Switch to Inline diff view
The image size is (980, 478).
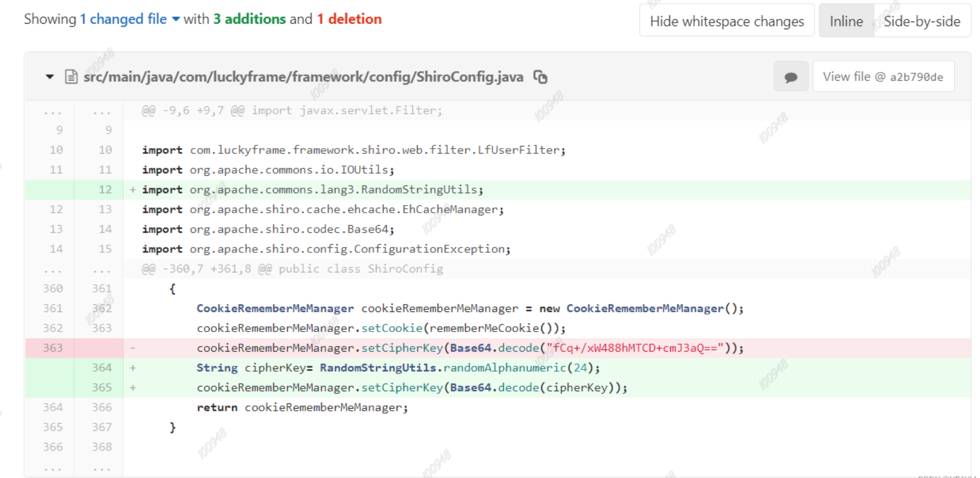click(846, 21)
